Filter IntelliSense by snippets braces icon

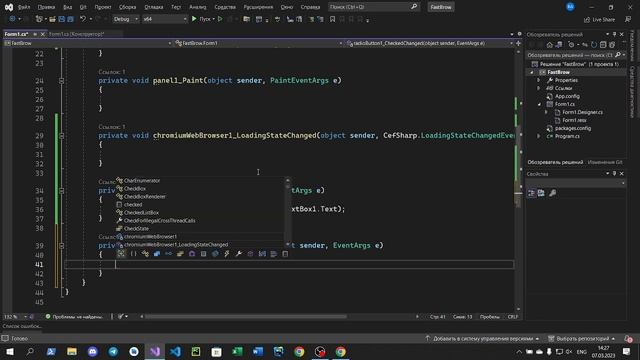click(x=133, y=254)
